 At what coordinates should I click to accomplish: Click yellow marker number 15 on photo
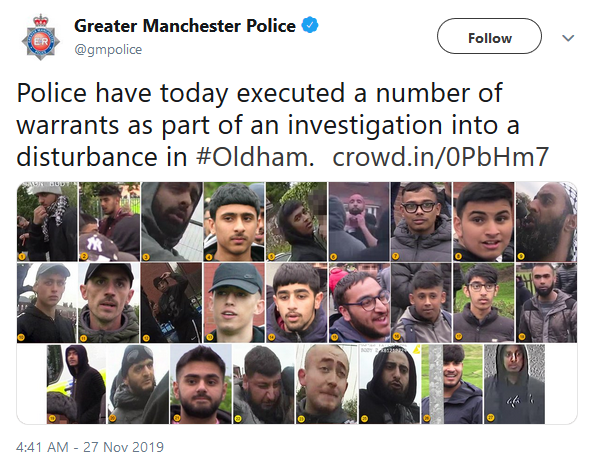(334, 338)
